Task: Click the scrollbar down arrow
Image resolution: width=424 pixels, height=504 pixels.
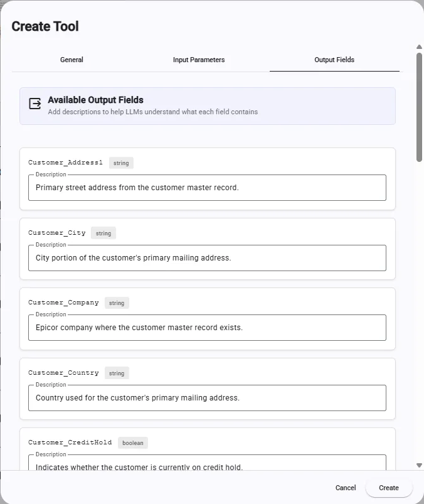Action: 419,465
